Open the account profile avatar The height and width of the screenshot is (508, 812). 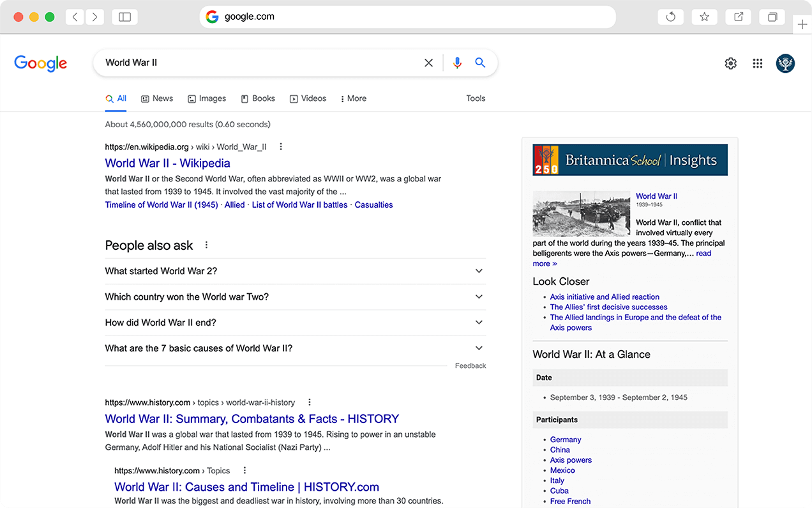pos(785,63)
